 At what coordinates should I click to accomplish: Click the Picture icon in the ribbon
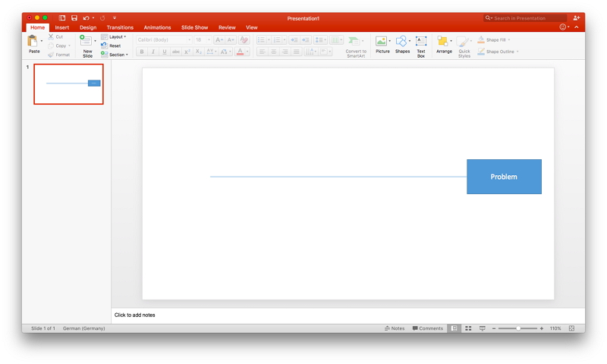point(382,42)
